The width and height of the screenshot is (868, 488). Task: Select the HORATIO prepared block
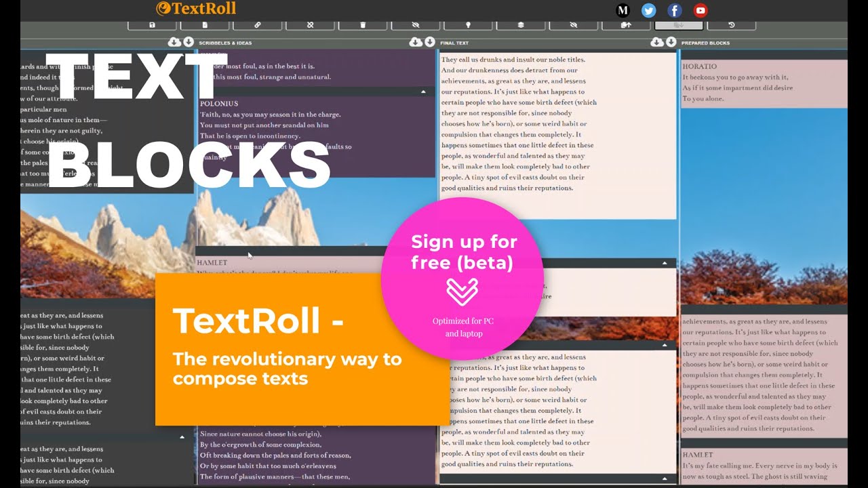764,83
